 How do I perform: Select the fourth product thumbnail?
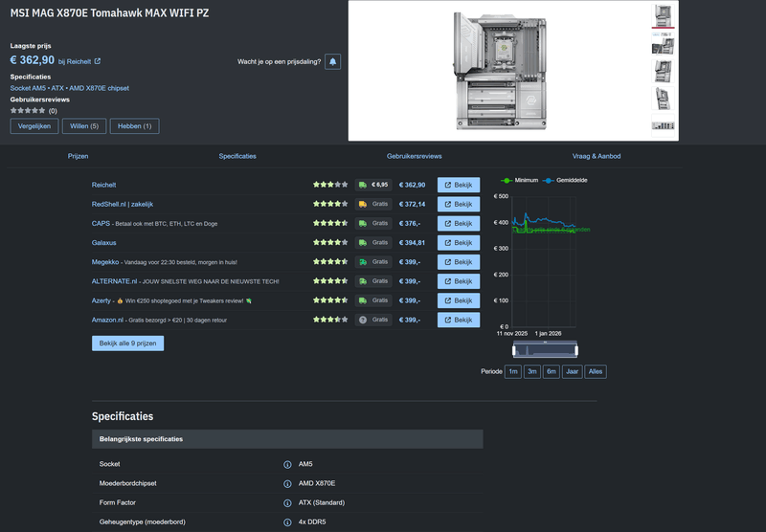663,99
